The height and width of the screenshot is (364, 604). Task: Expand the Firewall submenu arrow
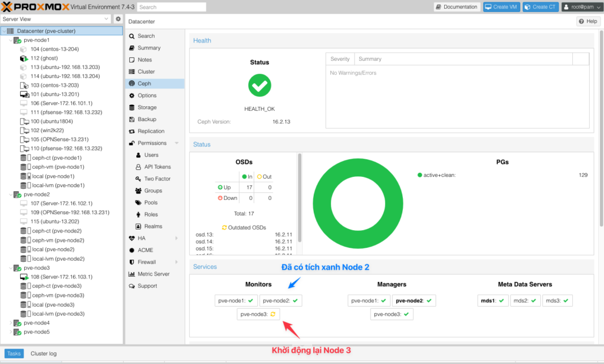pos(177,263)
